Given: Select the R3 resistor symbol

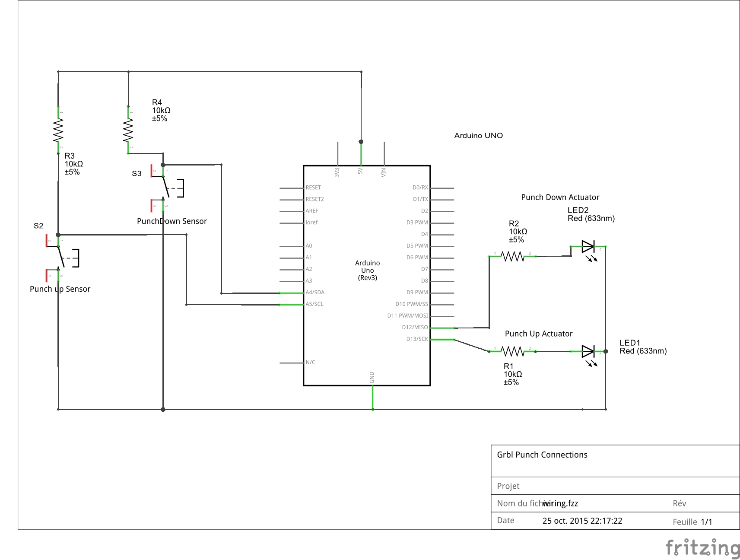Looking at the screenshot, I should tap(58, 130).
